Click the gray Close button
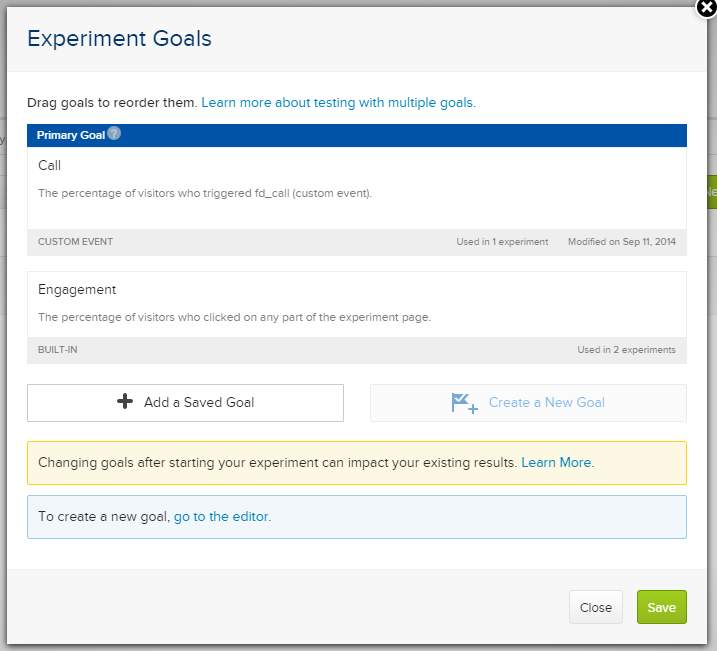Screen dimensions: 717x651 pyautogui.click(x=596, y=607)
